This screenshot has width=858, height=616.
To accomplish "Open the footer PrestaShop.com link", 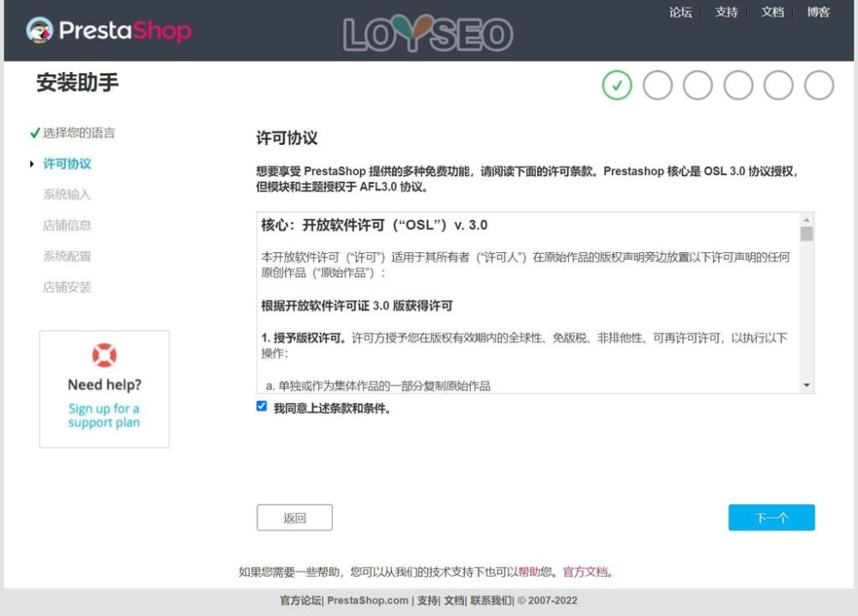I will coord(368,601).
